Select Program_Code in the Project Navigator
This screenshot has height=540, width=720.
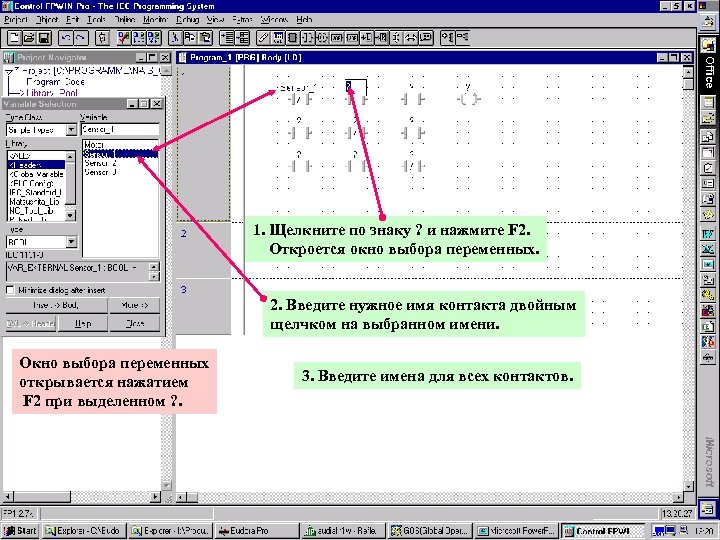tap(56, 82)
